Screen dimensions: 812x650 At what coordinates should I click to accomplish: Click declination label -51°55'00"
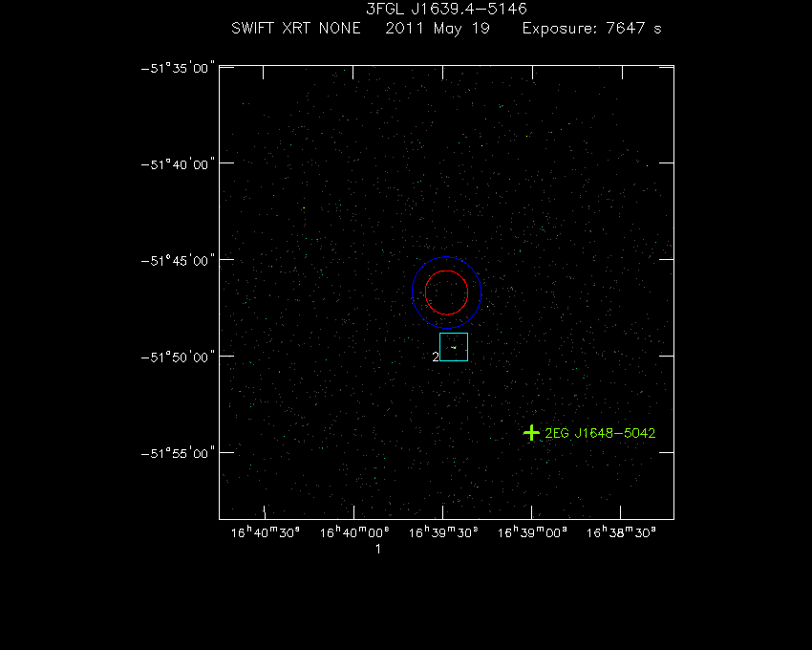pyautogui.click(x=178, y=453)
